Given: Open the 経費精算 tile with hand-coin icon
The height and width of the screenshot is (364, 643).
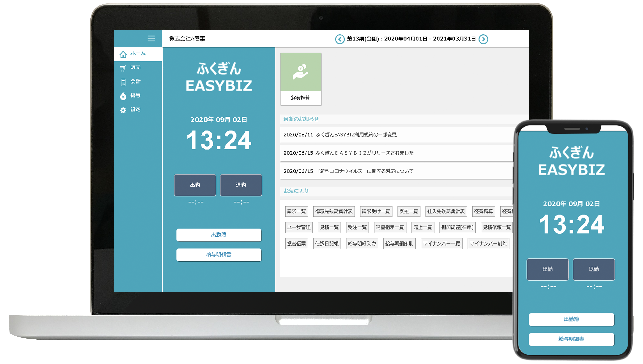Looking at the screenshot, I should [x=301, y=79].
